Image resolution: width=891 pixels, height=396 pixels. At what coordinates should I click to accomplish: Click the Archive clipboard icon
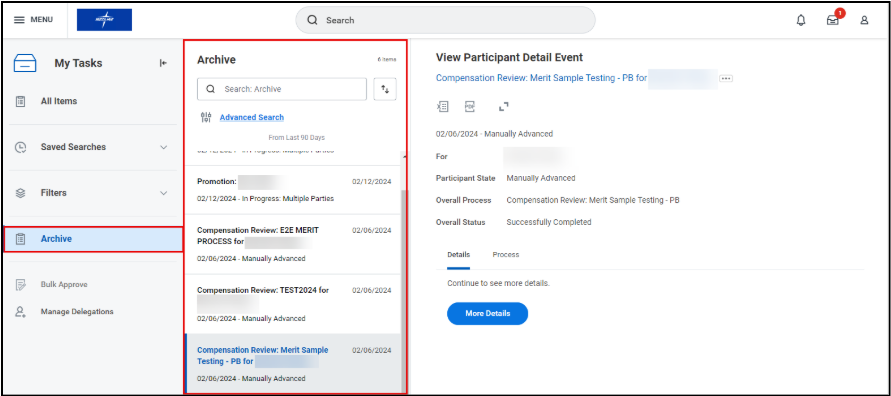tap(20, 239)
